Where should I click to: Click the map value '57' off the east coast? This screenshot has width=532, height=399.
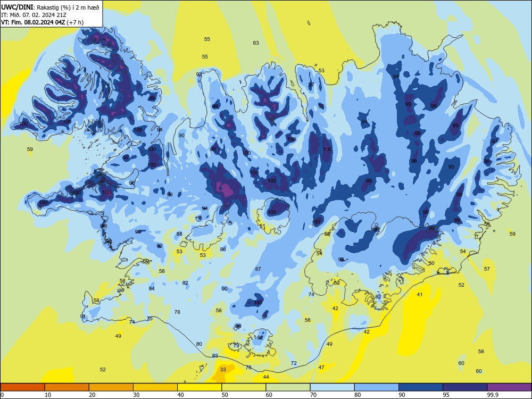(487, 269)
